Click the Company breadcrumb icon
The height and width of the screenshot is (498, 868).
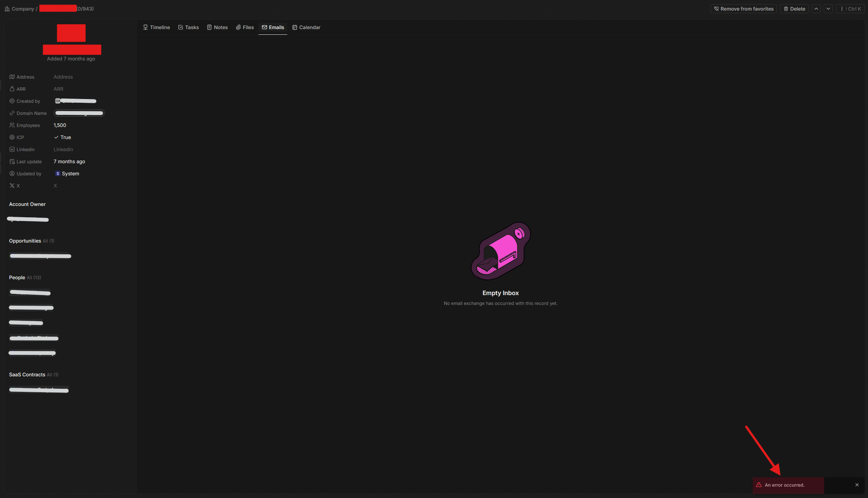pos(7,9)
